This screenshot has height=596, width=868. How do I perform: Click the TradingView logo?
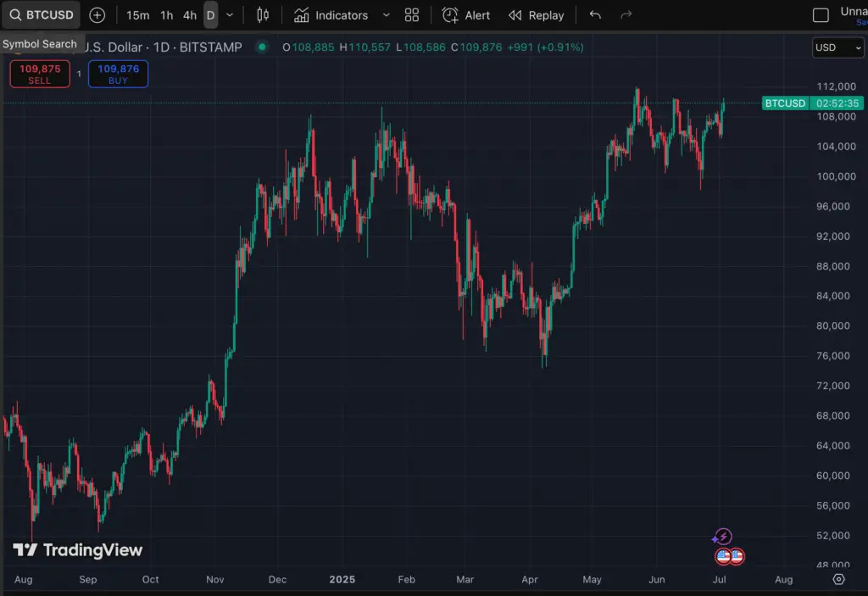click(77, 550)
